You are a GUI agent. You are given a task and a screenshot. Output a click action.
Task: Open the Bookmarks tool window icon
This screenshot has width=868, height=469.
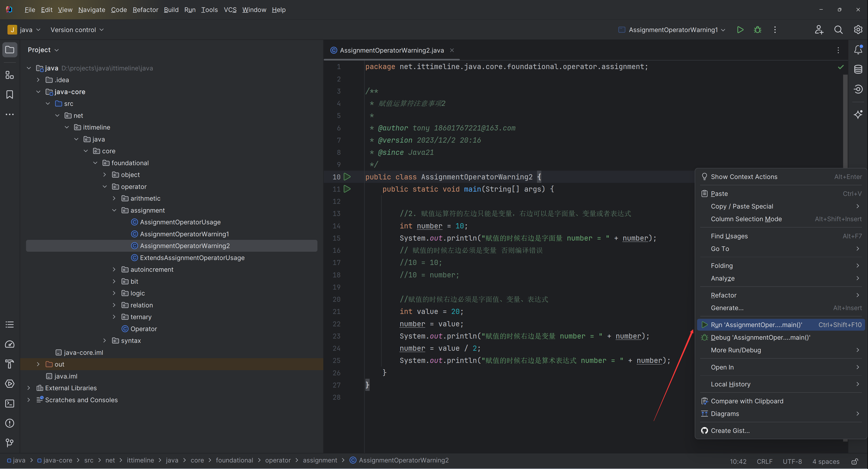pyautogui.click(x=10, y=95)
